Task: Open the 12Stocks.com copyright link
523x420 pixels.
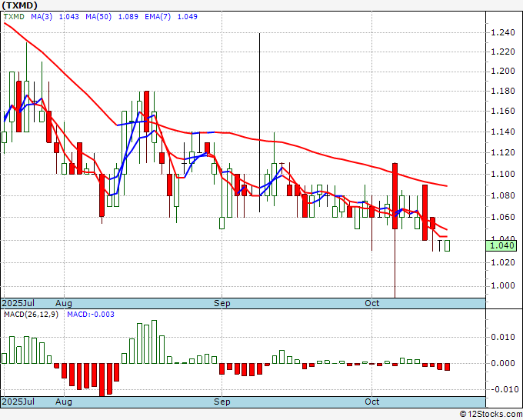Action: [x=491, y=415]
